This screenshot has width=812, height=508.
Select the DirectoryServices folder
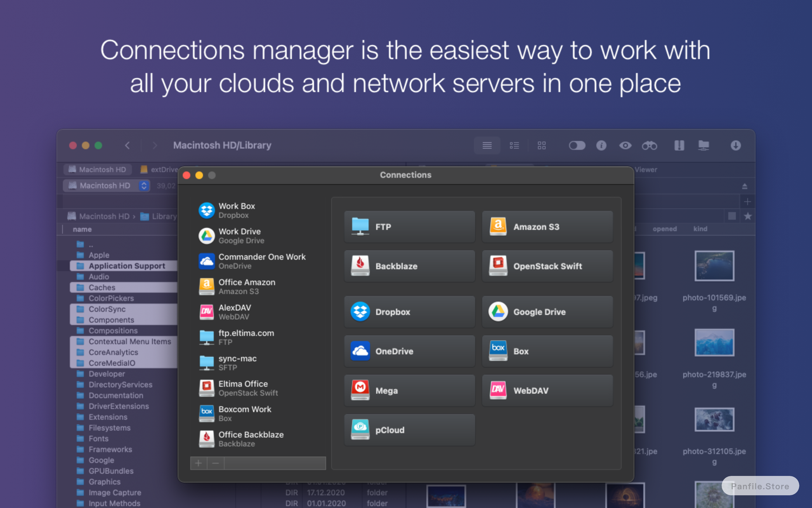pyautogui.click(x=123, y=384)
